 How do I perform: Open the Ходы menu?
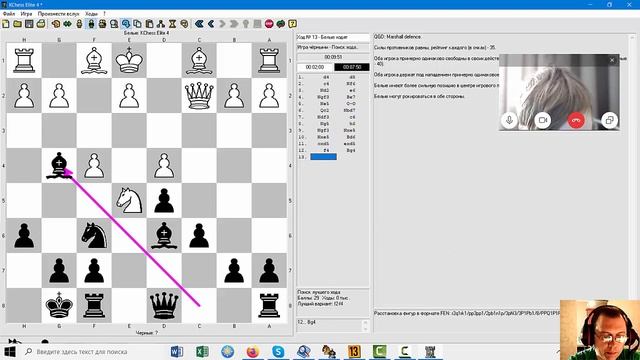coord(91,13)
